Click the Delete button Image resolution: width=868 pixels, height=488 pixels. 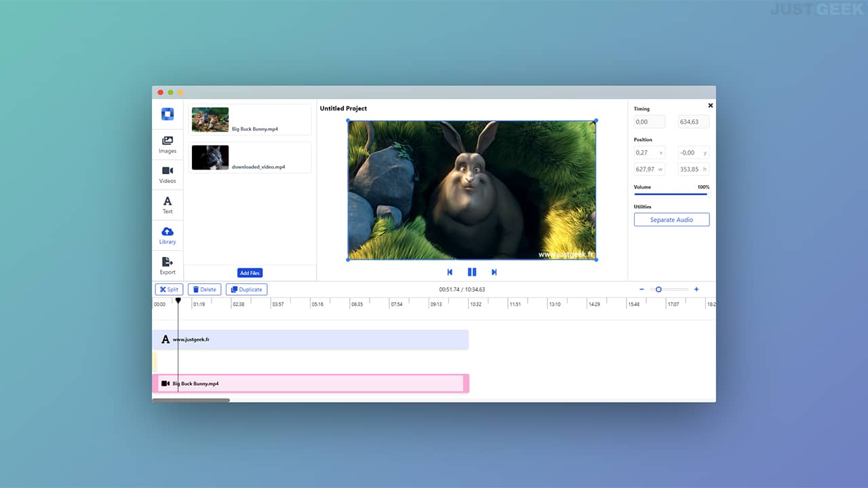tap(205, 289)
